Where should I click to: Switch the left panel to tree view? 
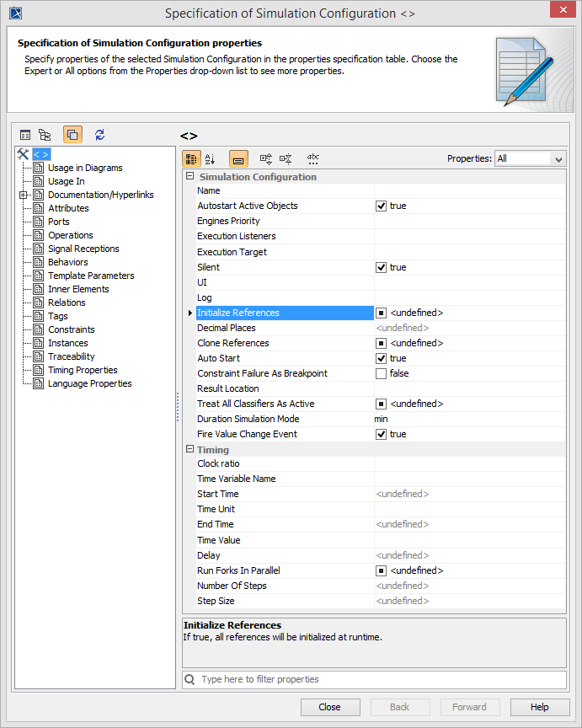[45, 135]
